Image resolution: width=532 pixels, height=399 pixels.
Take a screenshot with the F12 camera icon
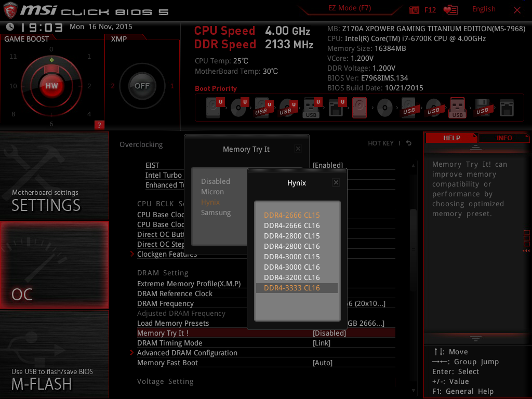coord(414,10)
